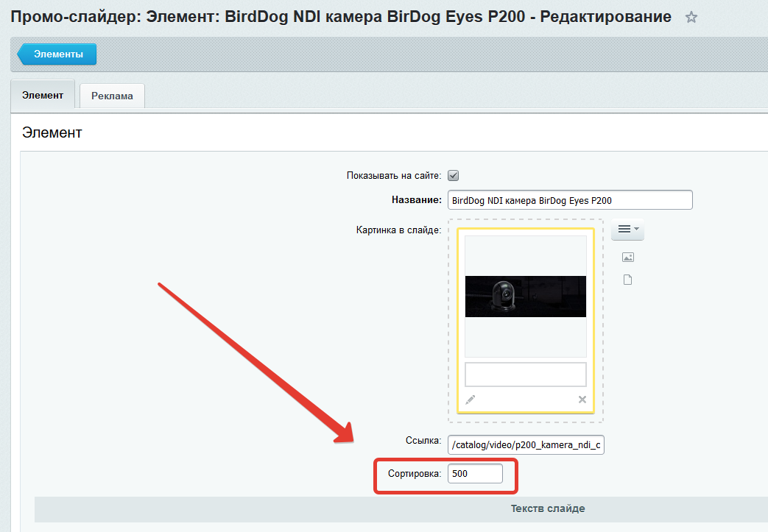
Task: Click the pencil edit icon under slide image
Action: point(471,400)
